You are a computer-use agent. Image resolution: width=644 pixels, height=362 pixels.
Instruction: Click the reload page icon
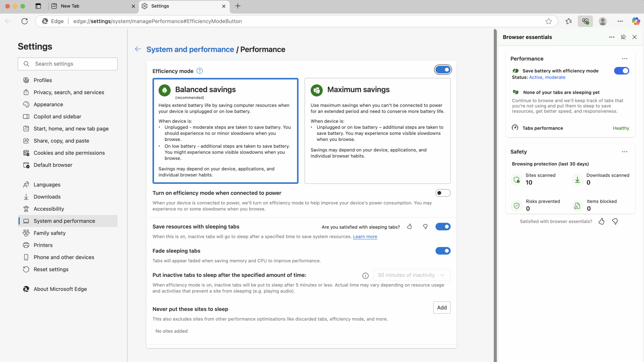(x=24, y=21)
